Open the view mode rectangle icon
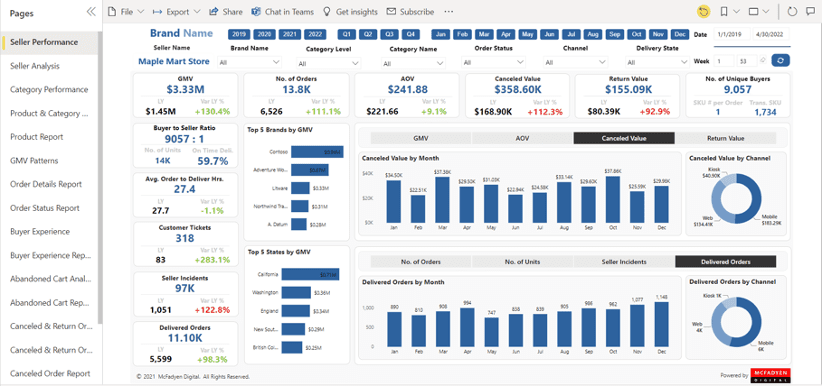 point(753,12)
